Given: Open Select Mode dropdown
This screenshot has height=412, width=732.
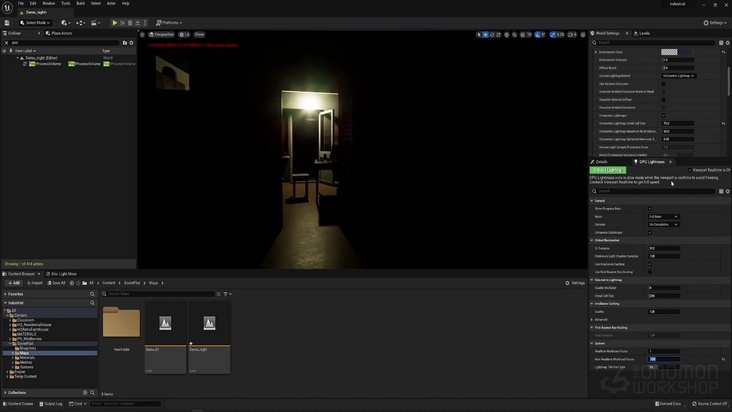Looking at the screenshot, I should click(x=35, y=22).
